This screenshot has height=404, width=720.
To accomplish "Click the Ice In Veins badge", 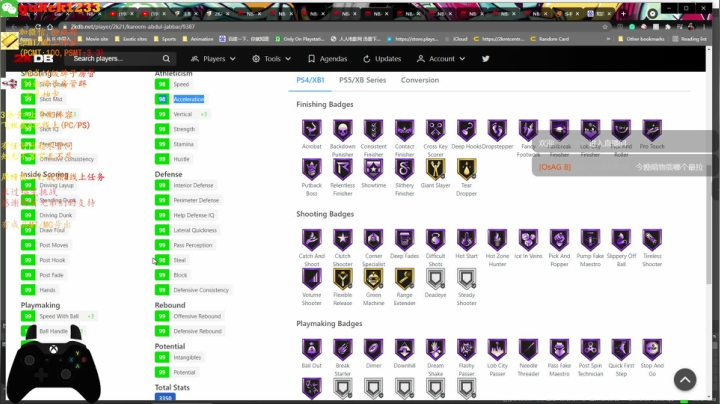I will tap(529, 240).
